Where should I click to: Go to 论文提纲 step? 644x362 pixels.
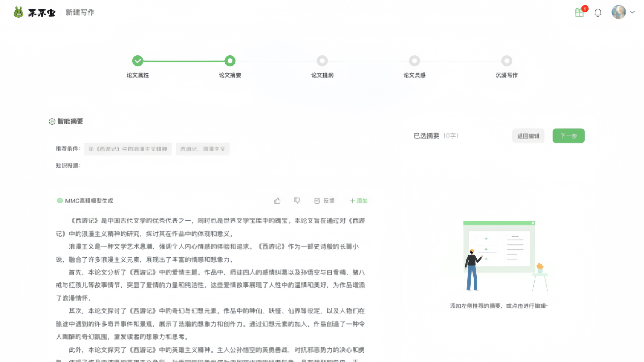click(322, 61)
